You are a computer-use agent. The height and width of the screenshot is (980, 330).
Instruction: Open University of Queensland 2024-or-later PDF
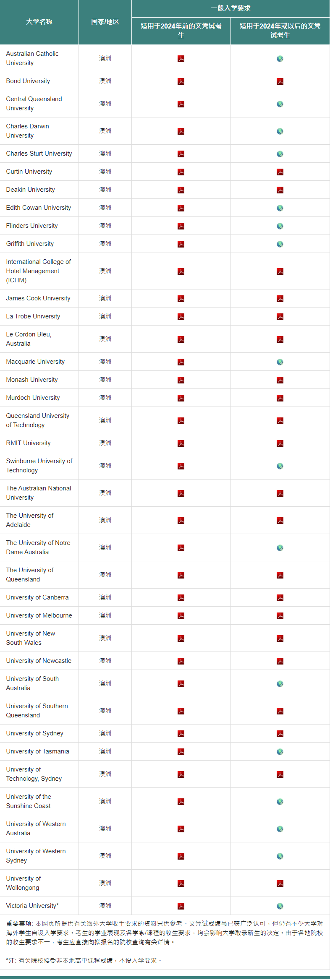pos(280,575)
